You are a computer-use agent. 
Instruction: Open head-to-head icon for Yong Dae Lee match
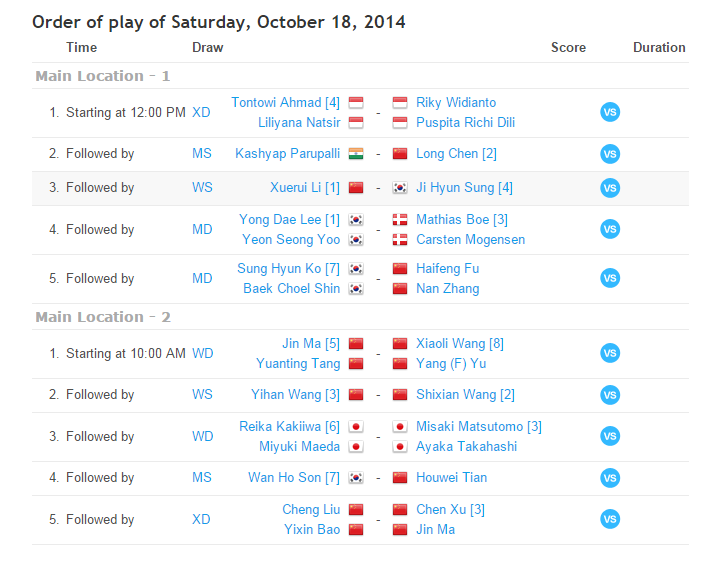609,229
